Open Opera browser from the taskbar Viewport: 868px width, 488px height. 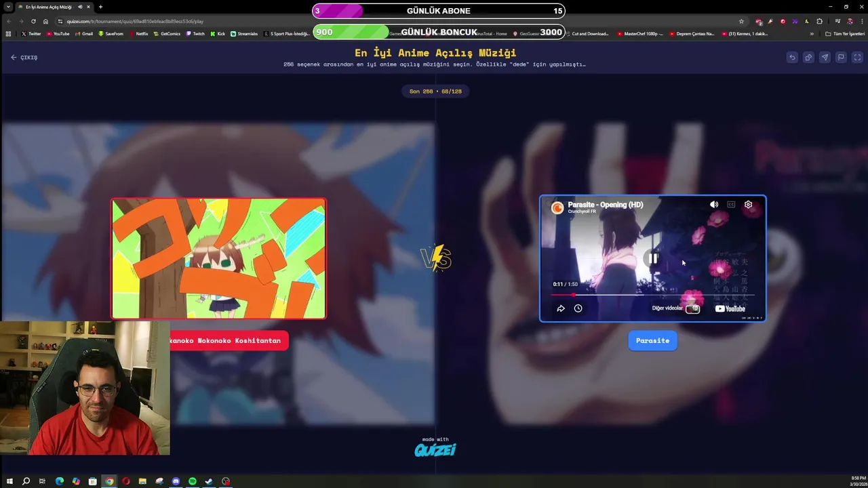126,481
